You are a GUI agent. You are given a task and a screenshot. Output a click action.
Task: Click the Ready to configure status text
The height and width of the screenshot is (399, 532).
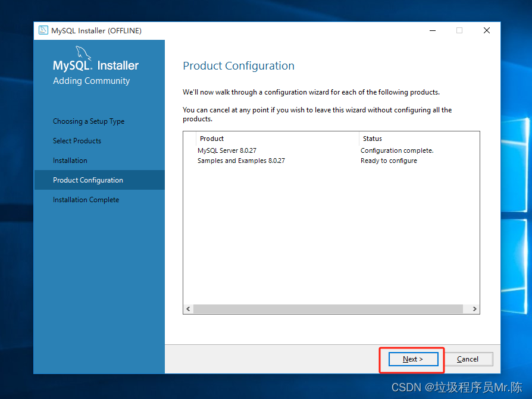coord(389,161)
